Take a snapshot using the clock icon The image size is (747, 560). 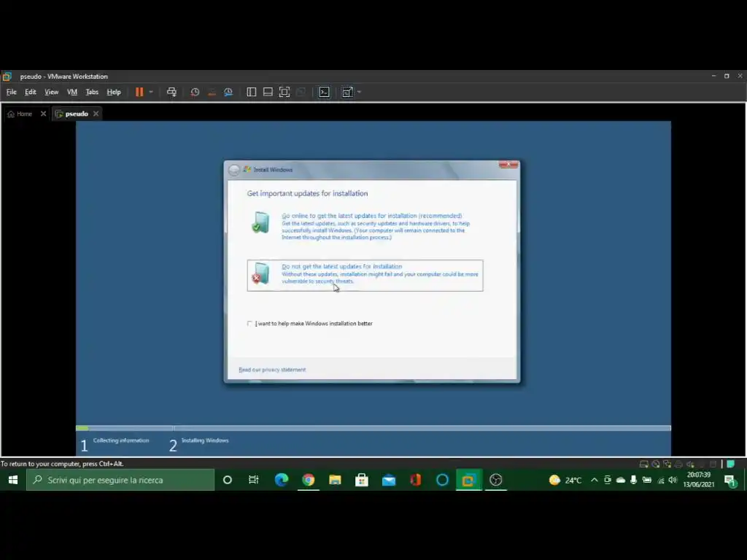coord(195,92)
